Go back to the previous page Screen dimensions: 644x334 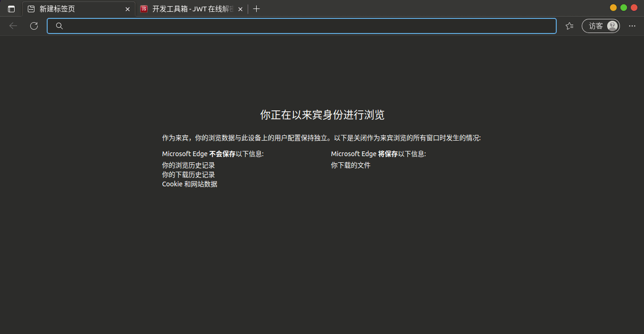point(13,26)
